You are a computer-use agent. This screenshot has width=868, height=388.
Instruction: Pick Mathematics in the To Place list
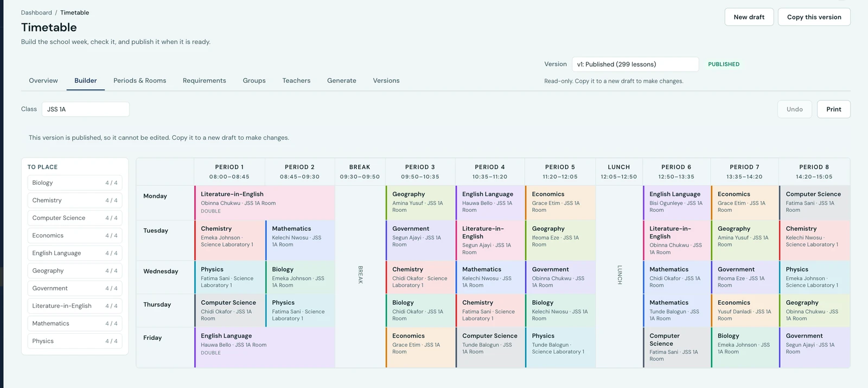(x=75, y=324)
